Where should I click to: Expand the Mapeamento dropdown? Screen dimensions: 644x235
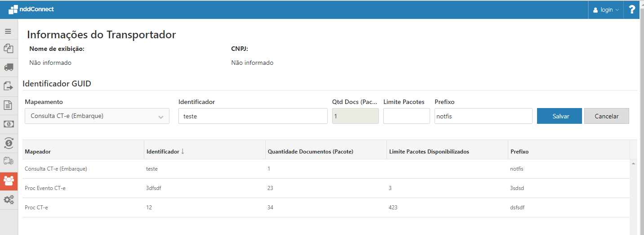97,116
